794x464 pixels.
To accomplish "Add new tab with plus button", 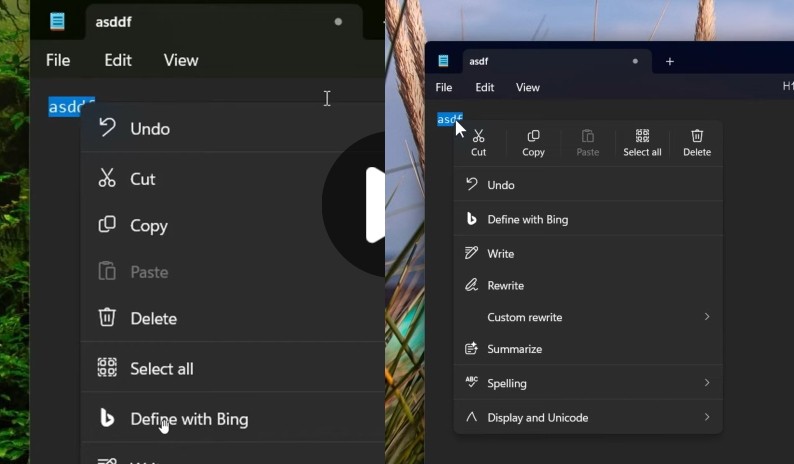I will (x=669, y=61).
